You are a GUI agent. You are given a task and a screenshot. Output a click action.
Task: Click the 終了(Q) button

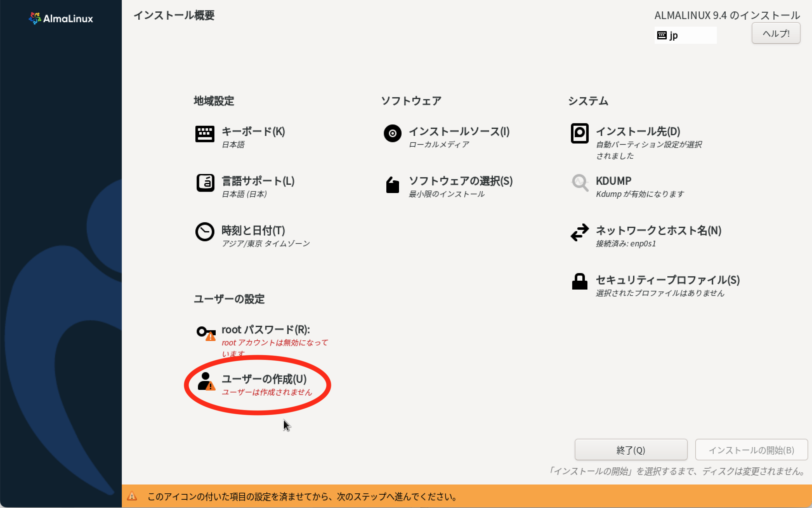pos(631,450)
